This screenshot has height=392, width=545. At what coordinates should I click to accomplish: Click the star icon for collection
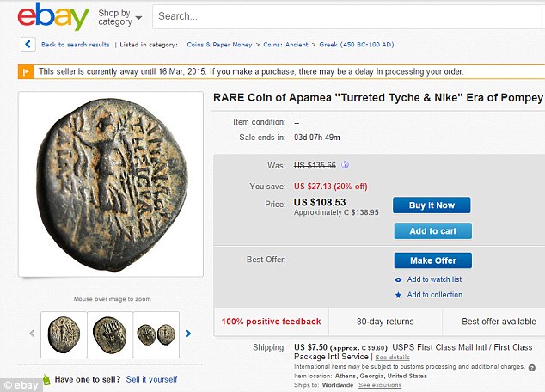[x=398, y=295]
